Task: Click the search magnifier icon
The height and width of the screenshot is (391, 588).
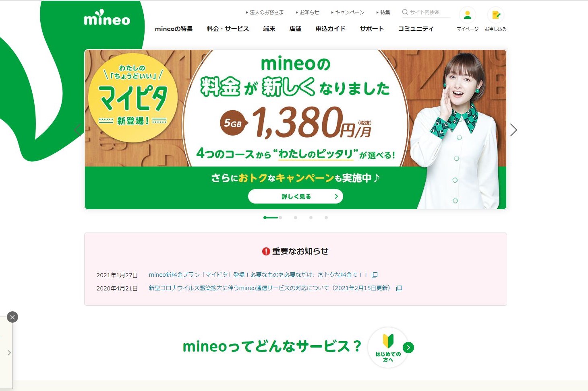Action: [x=405, y=12]
